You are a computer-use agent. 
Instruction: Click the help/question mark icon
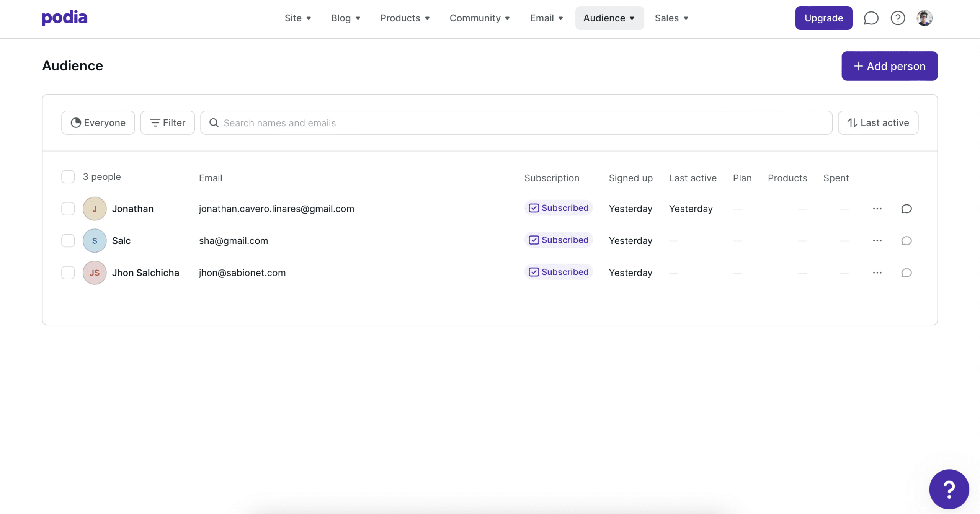coord(898,18)
